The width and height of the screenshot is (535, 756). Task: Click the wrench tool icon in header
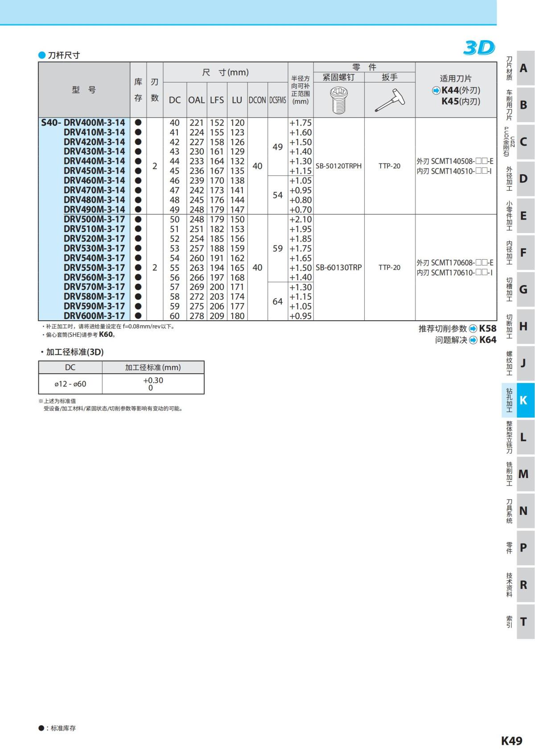(390, 100)
